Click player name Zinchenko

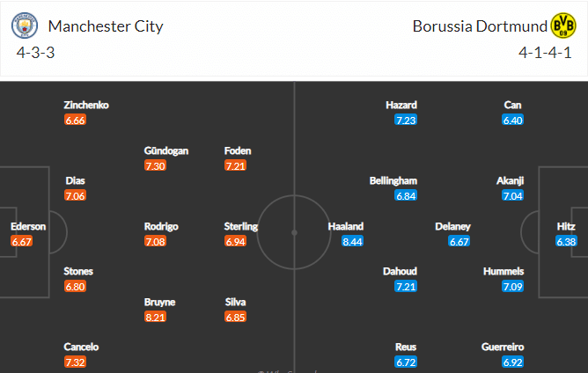[86, 105]
